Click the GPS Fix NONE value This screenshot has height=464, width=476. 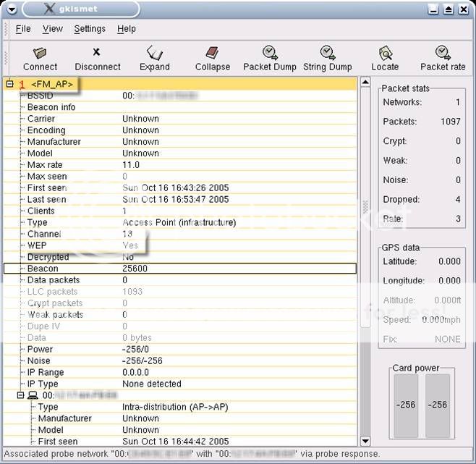(448, 339)
